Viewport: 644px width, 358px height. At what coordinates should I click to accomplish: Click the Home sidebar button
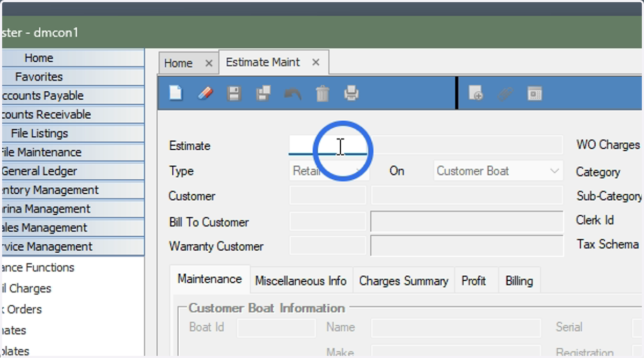73,58
